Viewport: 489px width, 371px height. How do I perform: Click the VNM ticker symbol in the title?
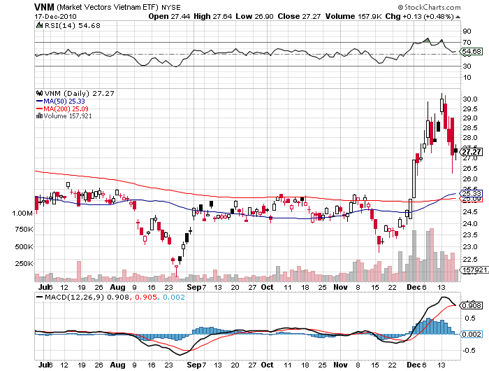[x=44, y=7]
